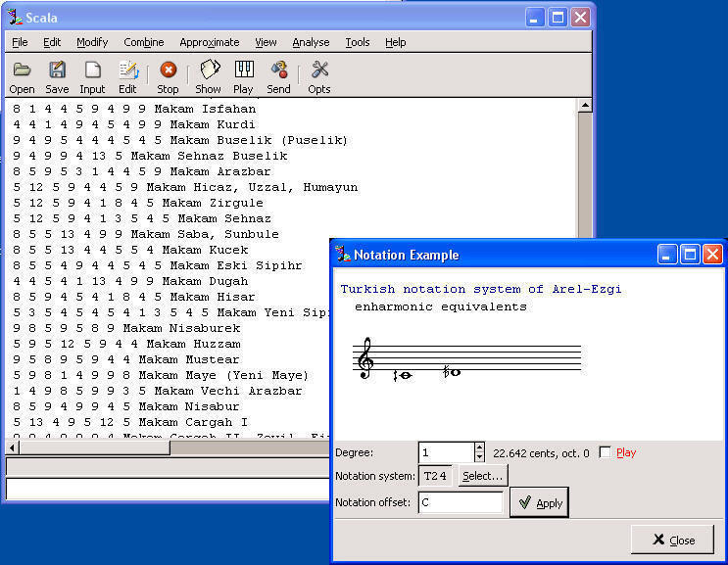Click the 'Turkish notation system of Arel-Ezgi' heading
Screen dimensions: 728x565
[481, 289]
